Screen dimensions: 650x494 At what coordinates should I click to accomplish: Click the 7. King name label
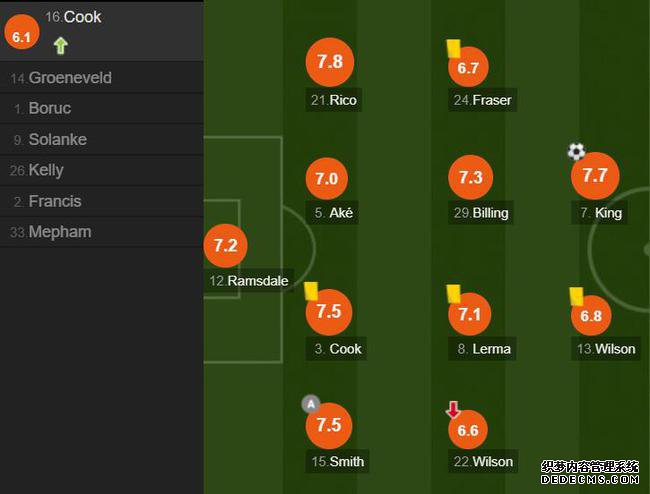[x=601, y=213]
